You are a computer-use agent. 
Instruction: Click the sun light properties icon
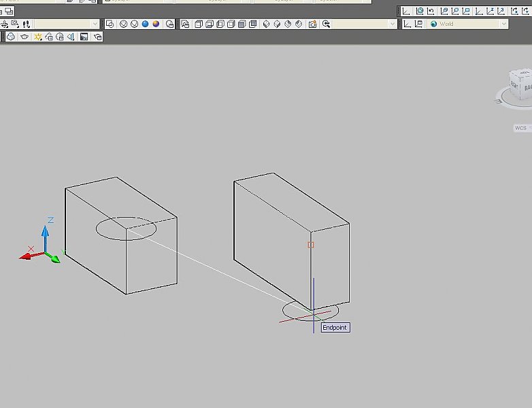[39, 37]
